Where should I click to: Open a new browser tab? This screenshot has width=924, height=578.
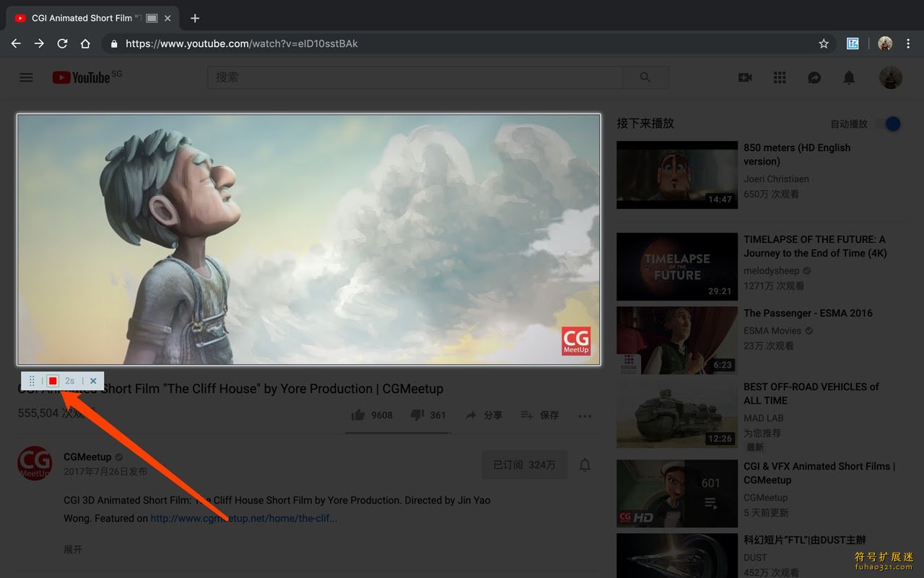tap(195, 18)
